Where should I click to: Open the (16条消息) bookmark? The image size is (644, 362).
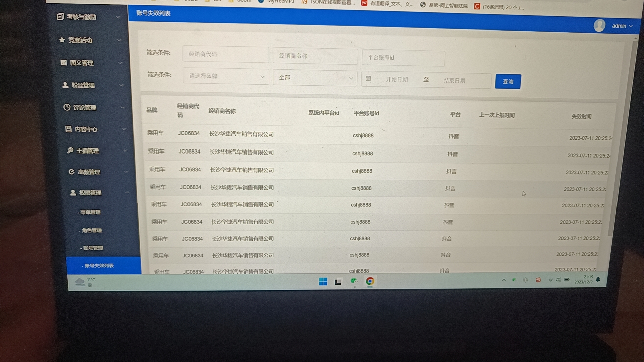(x=499, y=7)
